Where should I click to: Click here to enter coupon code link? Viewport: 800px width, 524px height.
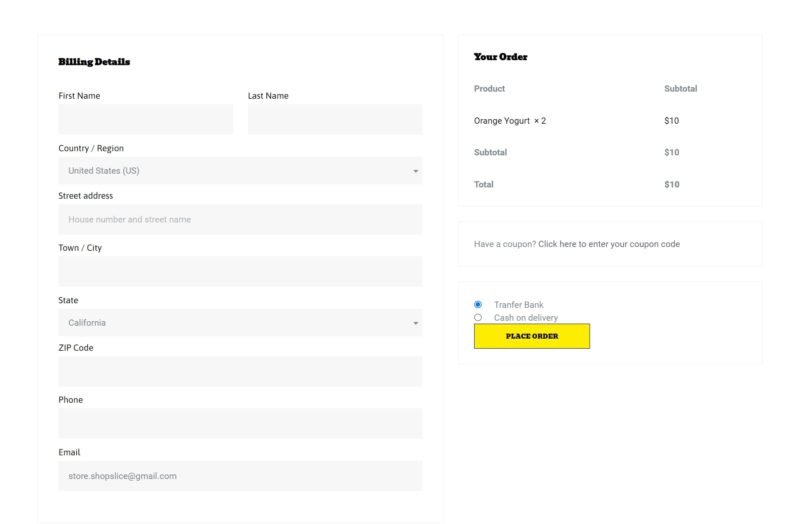[x=608, y=244]
